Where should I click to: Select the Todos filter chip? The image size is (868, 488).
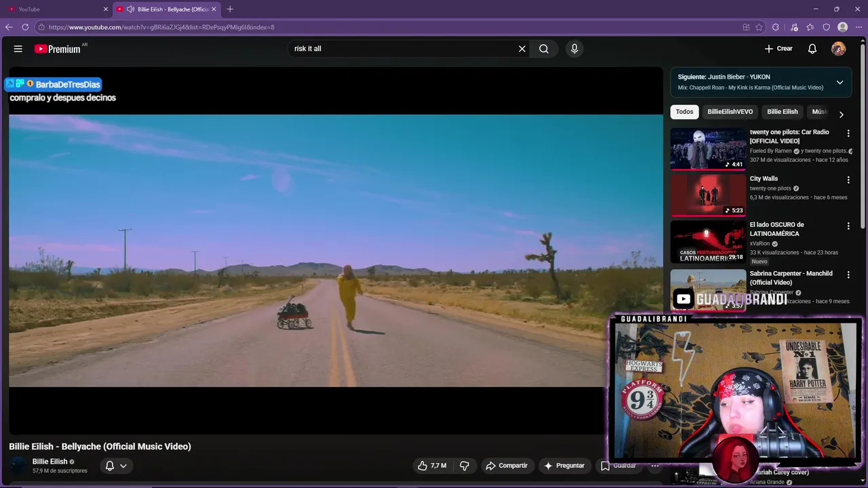coord(684,112)
